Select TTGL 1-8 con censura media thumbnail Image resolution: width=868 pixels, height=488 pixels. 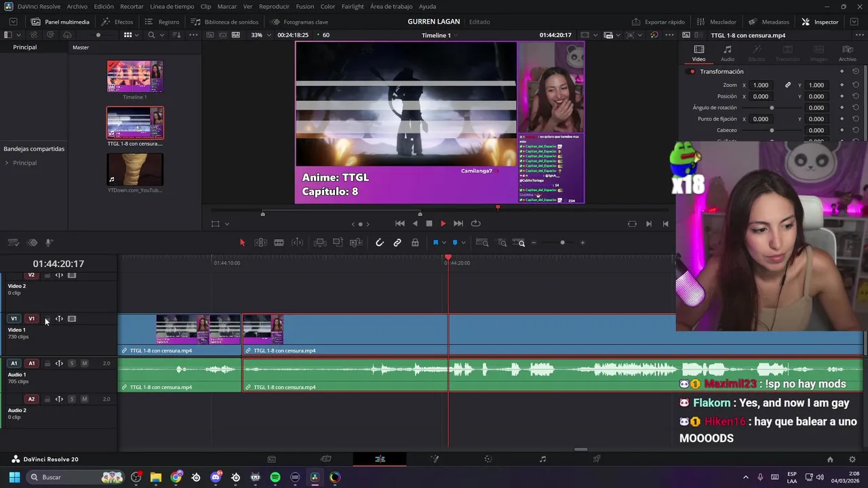click(135, 123)
